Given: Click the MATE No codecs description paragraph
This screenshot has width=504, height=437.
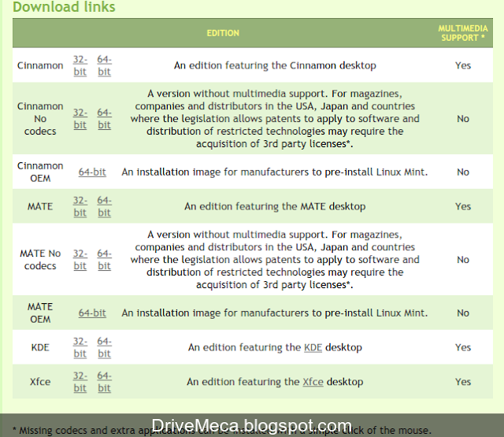Looking at the screenshot, I should coord(275,260).
